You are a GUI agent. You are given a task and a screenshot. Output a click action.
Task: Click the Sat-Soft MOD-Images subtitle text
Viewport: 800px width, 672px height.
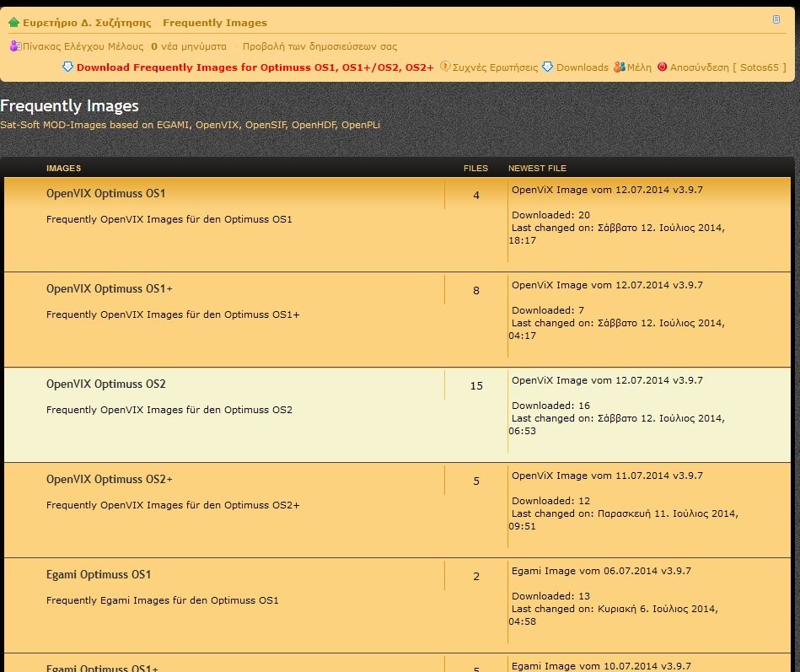[x=190, y=125]
